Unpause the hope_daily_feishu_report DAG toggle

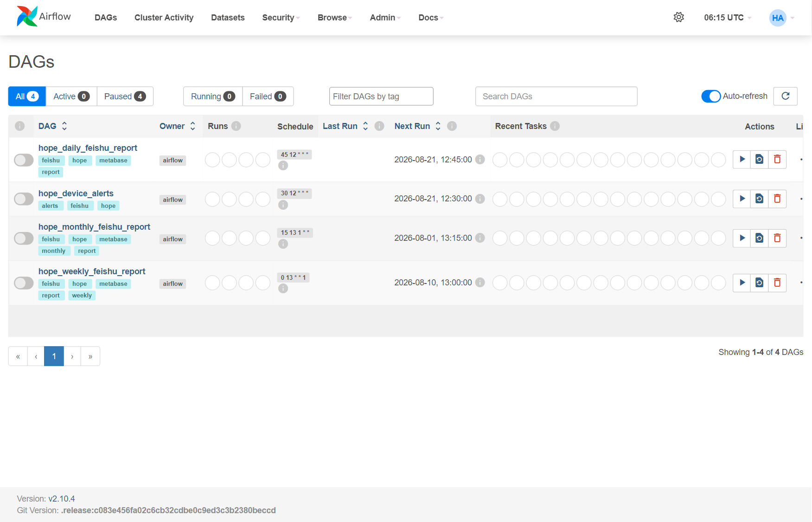point(24,160)
